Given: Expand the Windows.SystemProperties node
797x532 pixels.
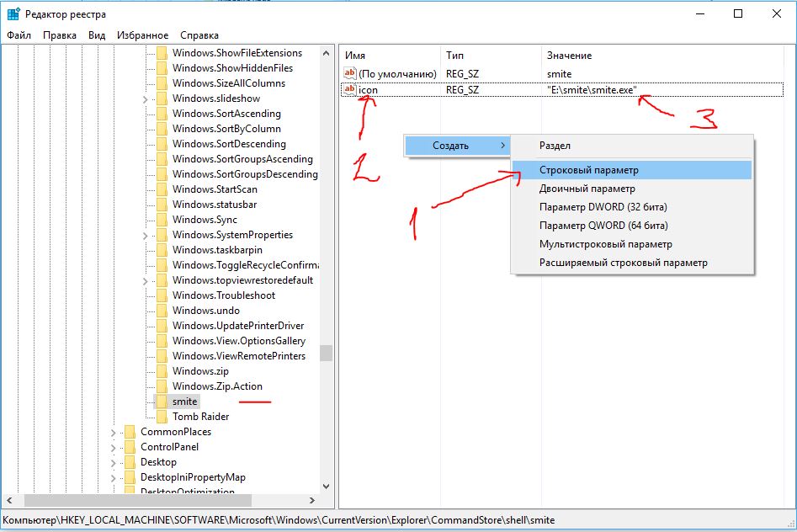Looking at the screenshot, I should (145, 235).
